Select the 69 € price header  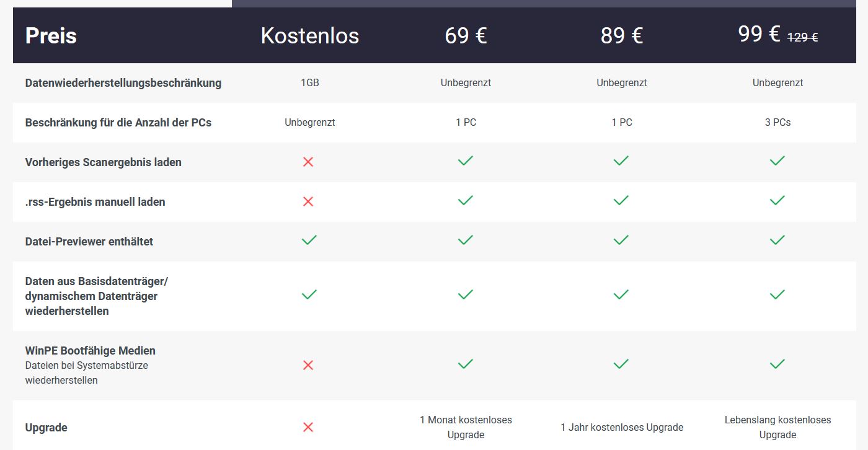pos(466,35)
